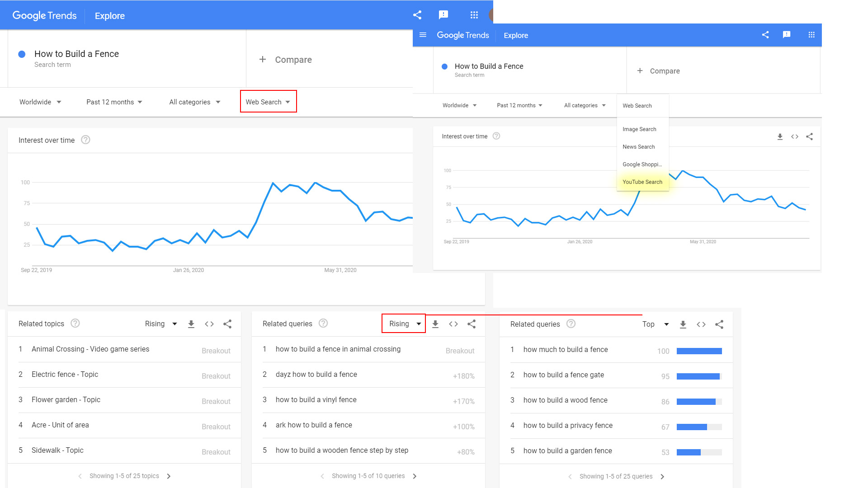Embed the Related topics widget

(x=209, y=324)
